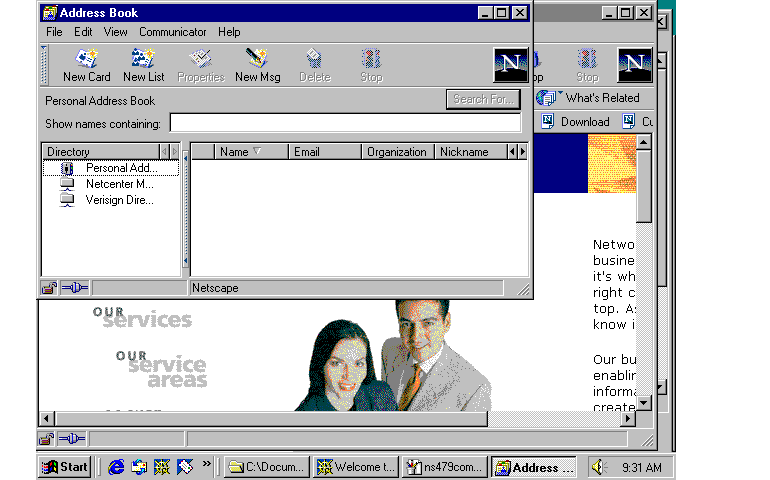770x480 pixels.
Task: Click the browser horizontal scrollbar thumb
Action: point(272,419)
